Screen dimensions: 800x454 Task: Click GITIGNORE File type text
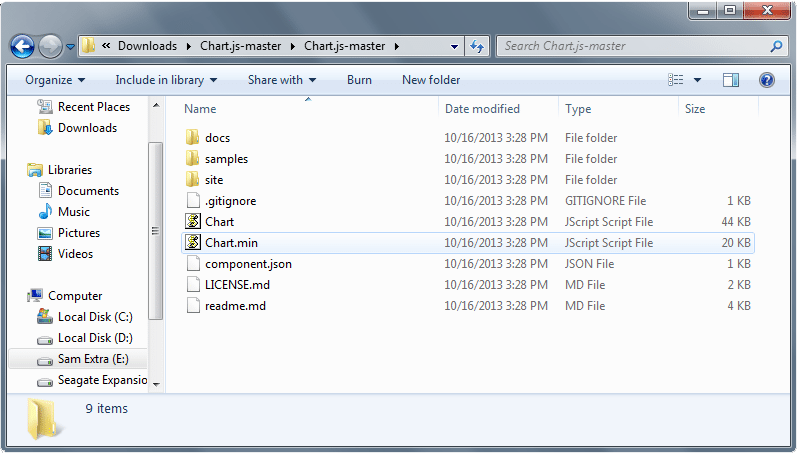point(606,200)
